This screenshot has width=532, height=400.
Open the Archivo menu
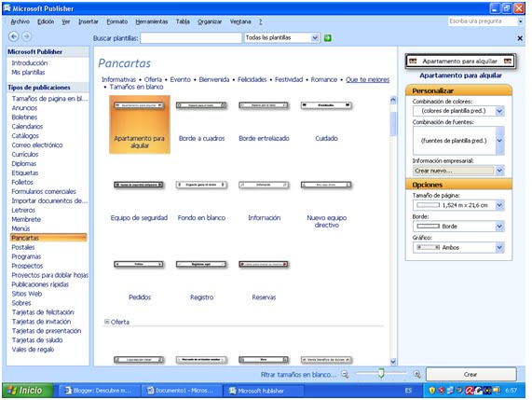[x=20, y=21]
